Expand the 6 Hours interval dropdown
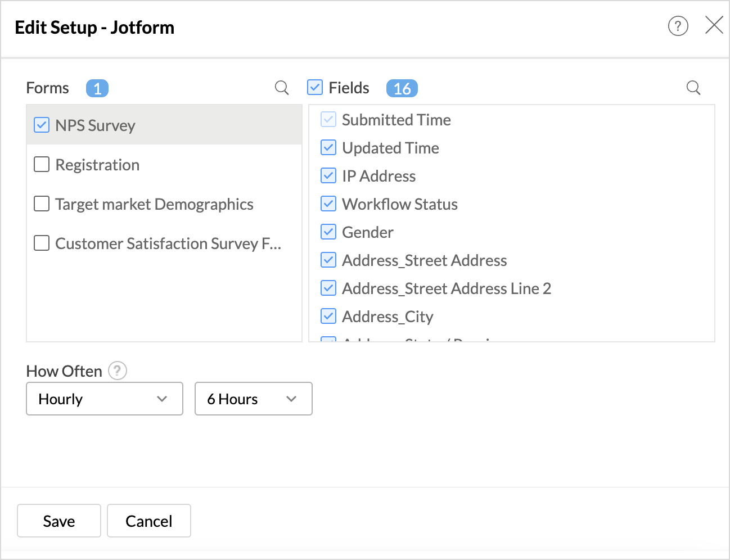This screenshot has width=730, height=560. coord(253,399)
